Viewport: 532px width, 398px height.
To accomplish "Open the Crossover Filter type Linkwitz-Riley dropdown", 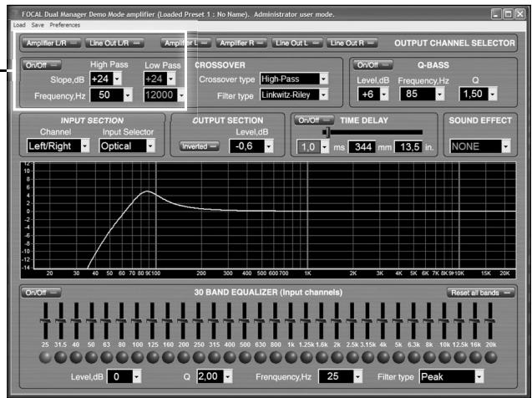I will 324,94.
